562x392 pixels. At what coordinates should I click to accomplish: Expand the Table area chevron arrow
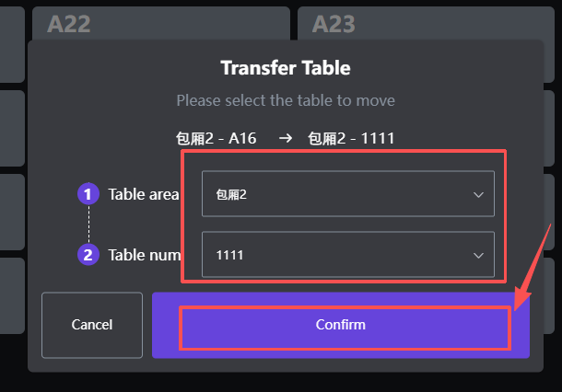pyautogui.click(x=478, y=195)
